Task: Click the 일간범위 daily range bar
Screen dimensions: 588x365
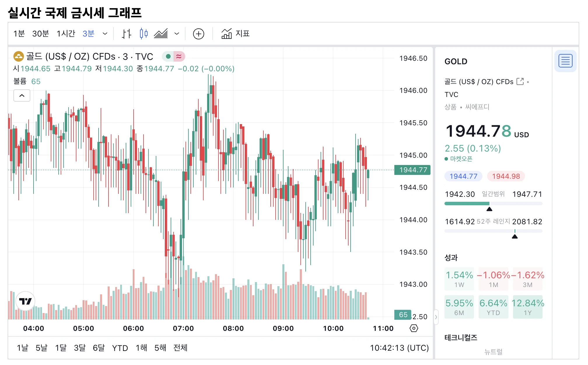Action: (x=493, y=204)
